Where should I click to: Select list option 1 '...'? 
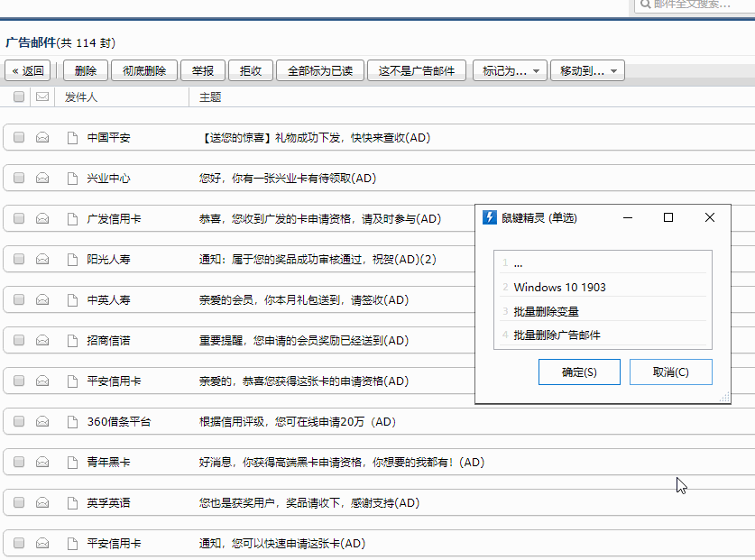pos(603,263)
